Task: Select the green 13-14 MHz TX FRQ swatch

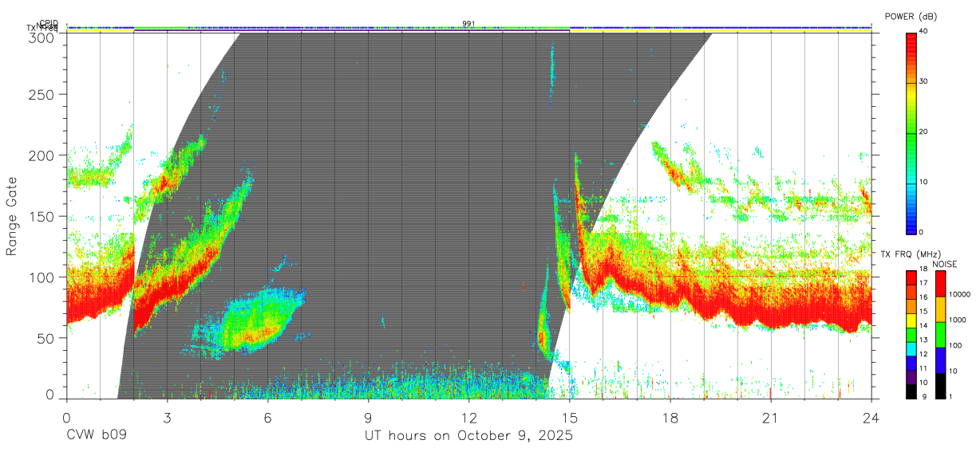Action: tap(911, 335)
